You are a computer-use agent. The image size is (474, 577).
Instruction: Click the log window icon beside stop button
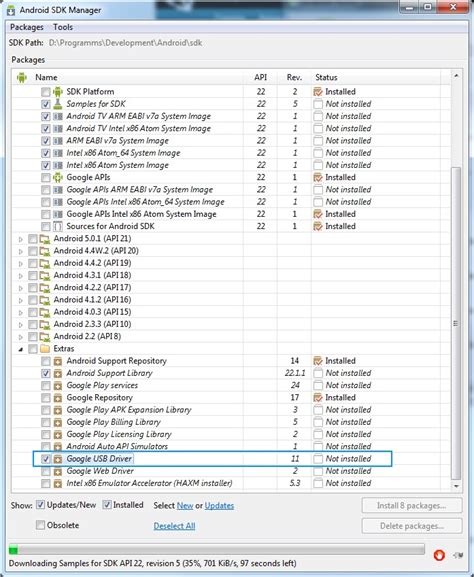tap(457, 555)
